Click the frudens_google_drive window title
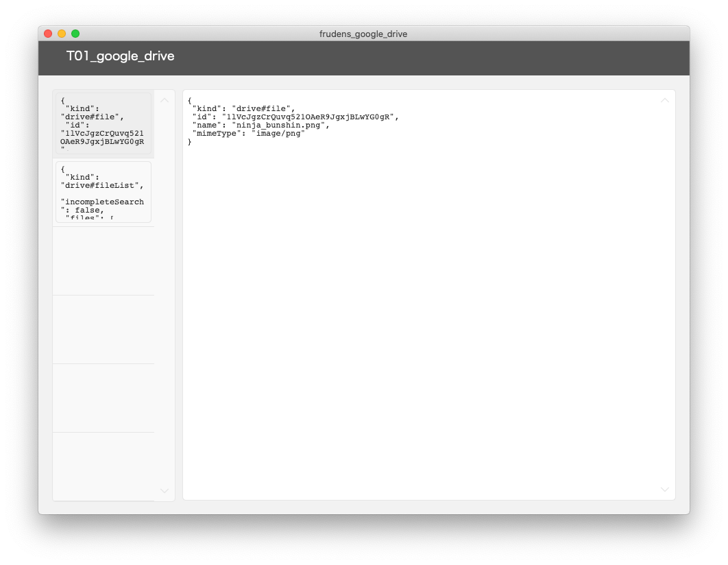Viewport: 728px width, 565px height. (x=363, y=34)
